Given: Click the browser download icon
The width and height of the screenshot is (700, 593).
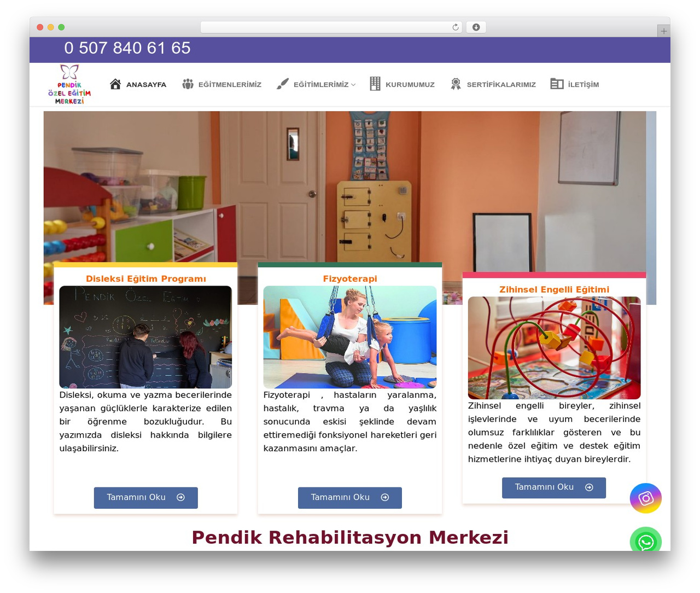Looking at the screenshot, I should pos(476,27).
